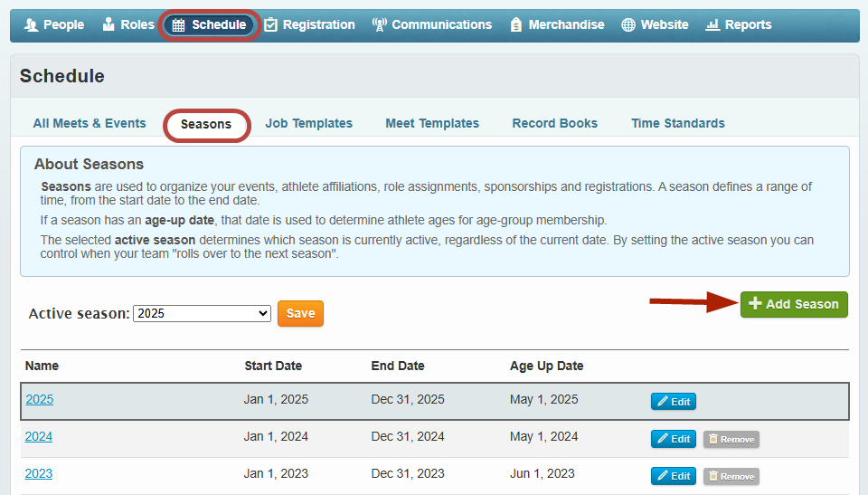868x495 pixels.
Task: Open the 2024 season link
Action: click(x=39, y=436)
